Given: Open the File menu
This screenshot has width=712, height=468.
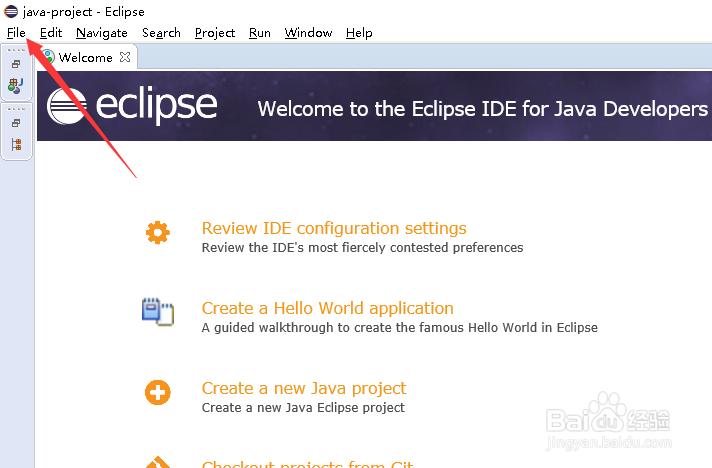Looking at the screenshot, I should pos(16,33).
